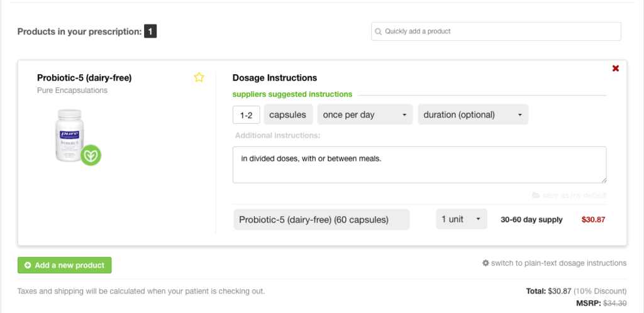644x313 pixels.
Task: Click the MSRP $34.30 value
Action: tap(614, 304)
